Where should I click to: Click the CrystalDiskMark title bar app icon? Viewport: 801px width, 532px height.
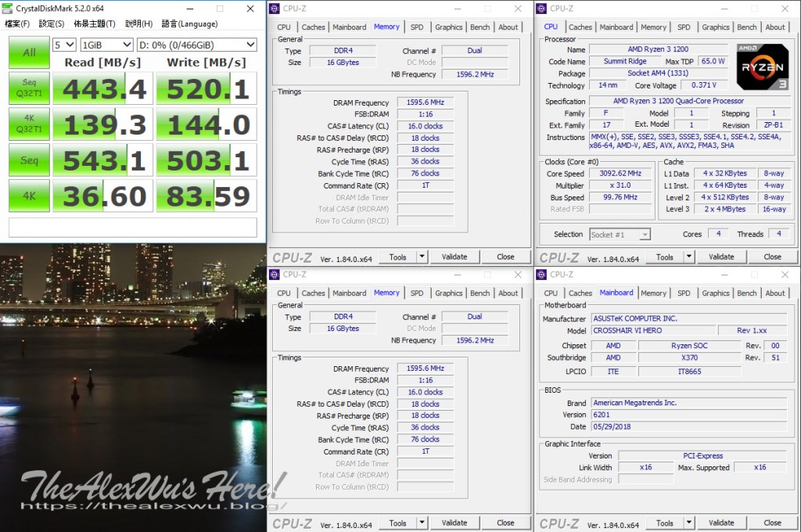[x=8, y=8]
